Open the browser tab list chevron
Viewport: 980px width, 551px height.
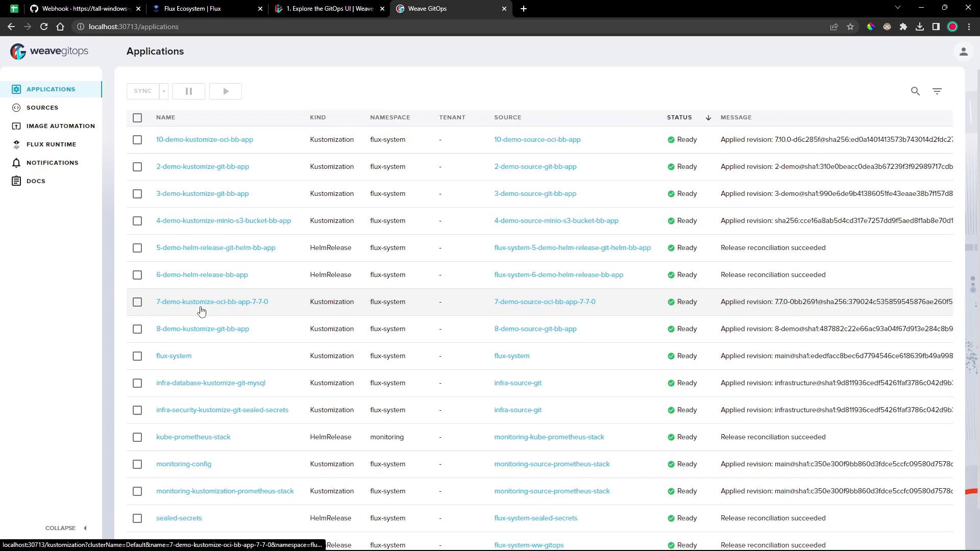click(898, 8)
